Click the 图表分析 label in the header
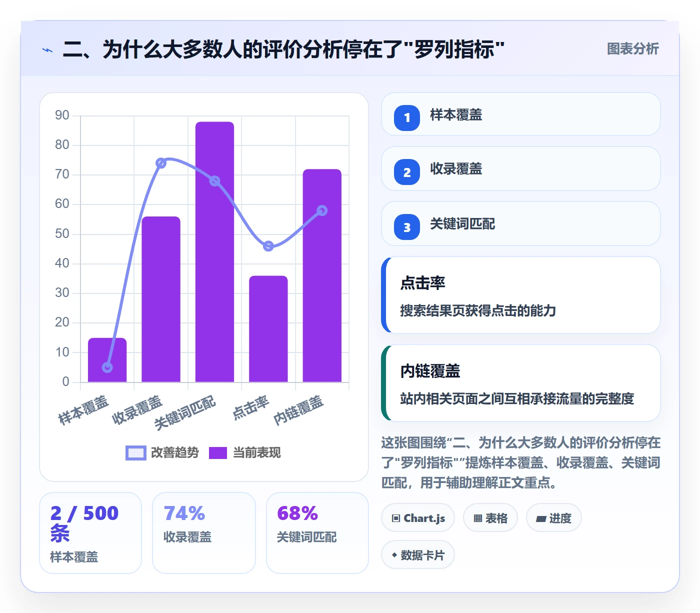700x613 pixels. coord(633,49)
